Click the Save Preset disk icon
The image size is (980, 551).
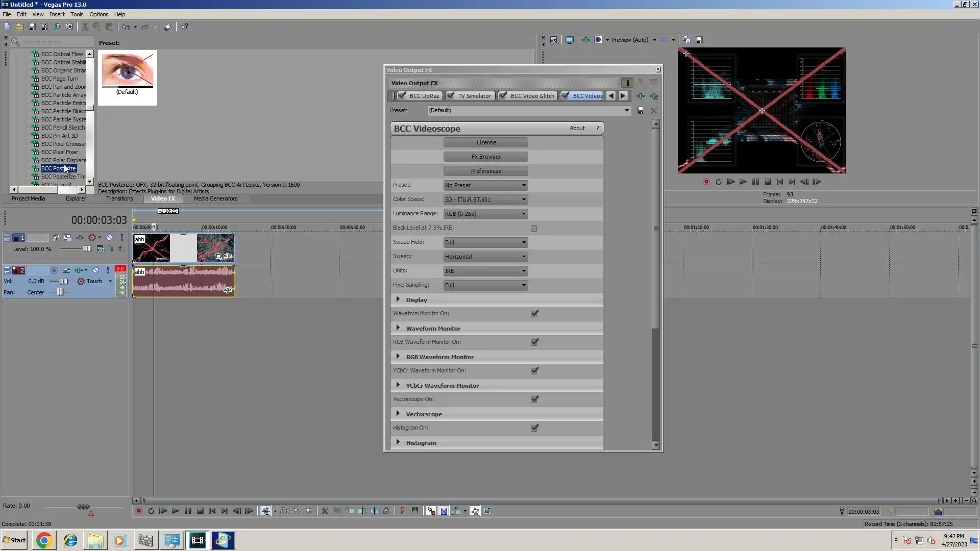coord(641,110)
